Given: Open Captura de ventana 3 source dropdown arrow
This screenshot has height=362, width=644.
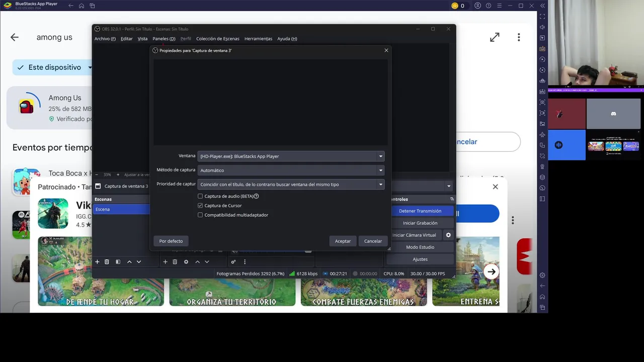Looking at the screenshot, I should click(449, 186).
